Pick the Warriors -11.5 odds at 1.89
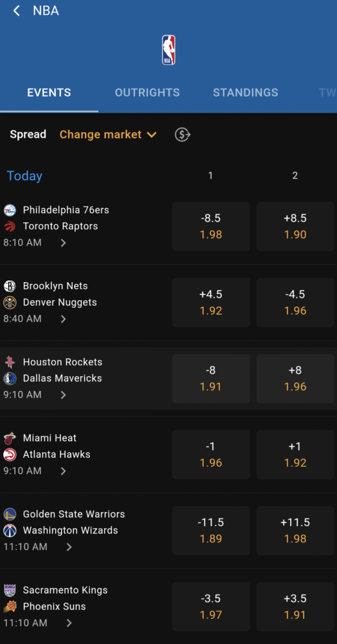The image size is (337, 644). click(x=211, y=531)
